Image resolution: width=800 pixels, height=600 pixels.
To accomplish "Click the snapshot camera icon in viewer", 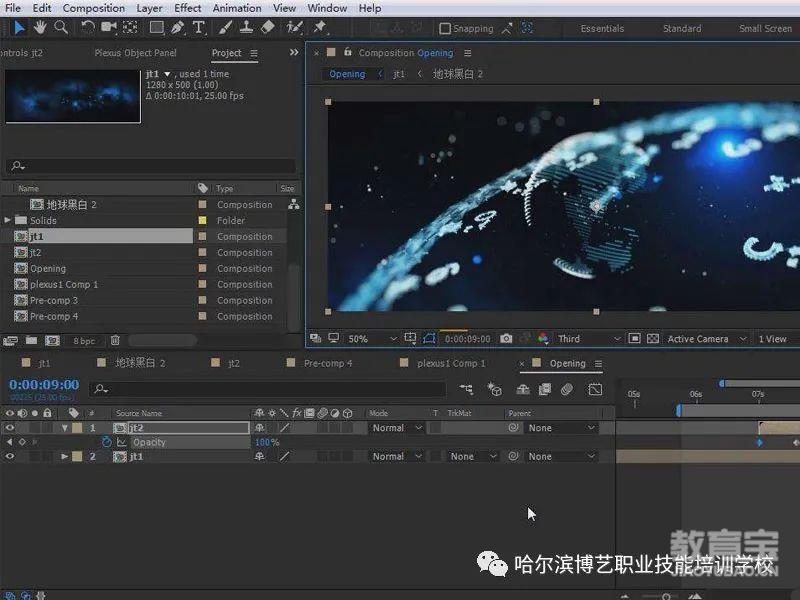I will click(x=506, y=339).
